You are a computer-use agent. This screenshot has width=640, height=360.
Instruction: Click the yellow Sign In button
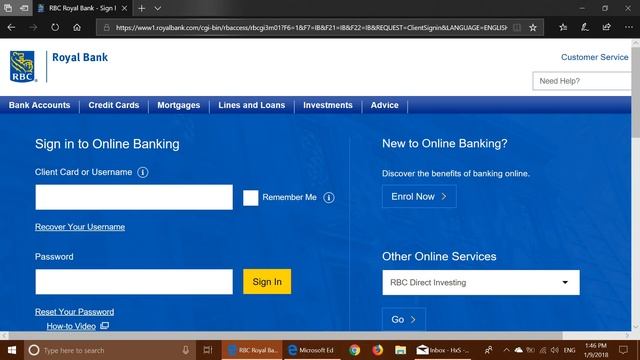coord(267,282)
